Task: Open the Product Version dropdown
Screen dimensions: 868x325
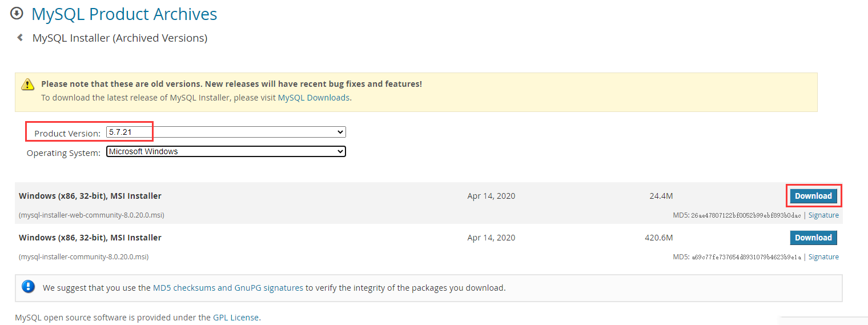Action: click(226, 132)
